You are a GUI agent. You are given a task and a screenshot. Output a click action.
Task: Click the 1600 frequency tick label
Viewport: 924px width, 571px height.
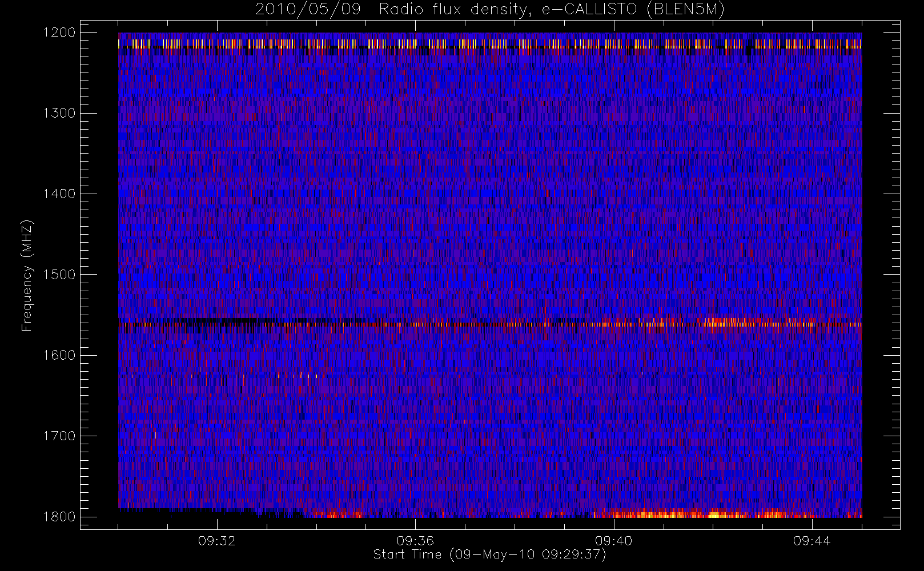coord(59,355)
